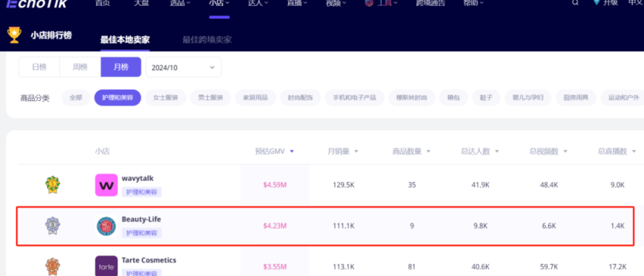644x276 pixels.
Task: Select the 厨房用具 category filter
Action: pyautogui.click(x=576, y=98)
